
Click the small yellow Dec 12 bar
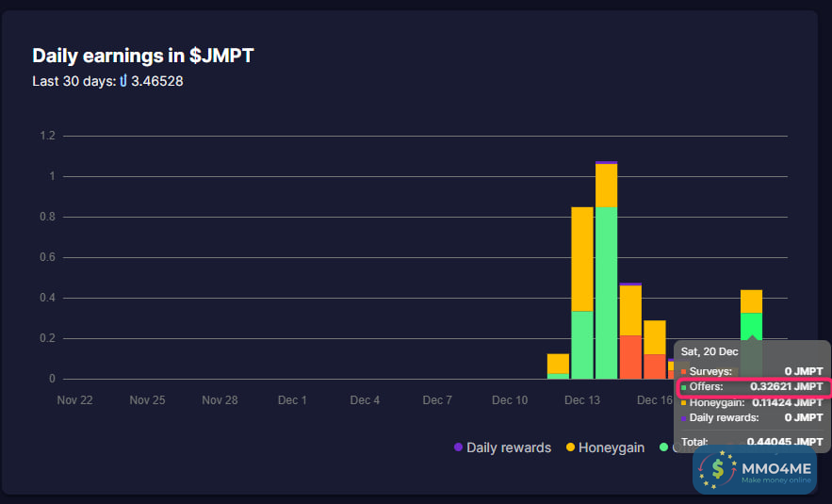tap(558, 363)
